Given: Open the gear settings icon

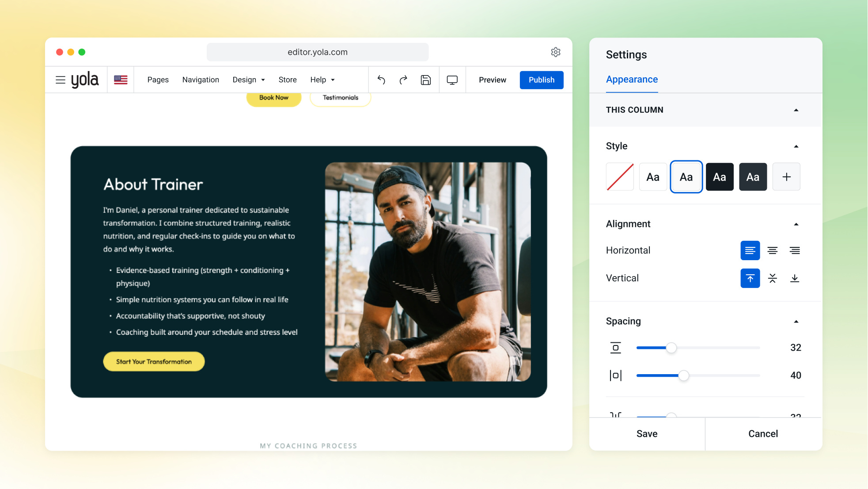Looking at the screenshot, I should click(x=556, y=52).
